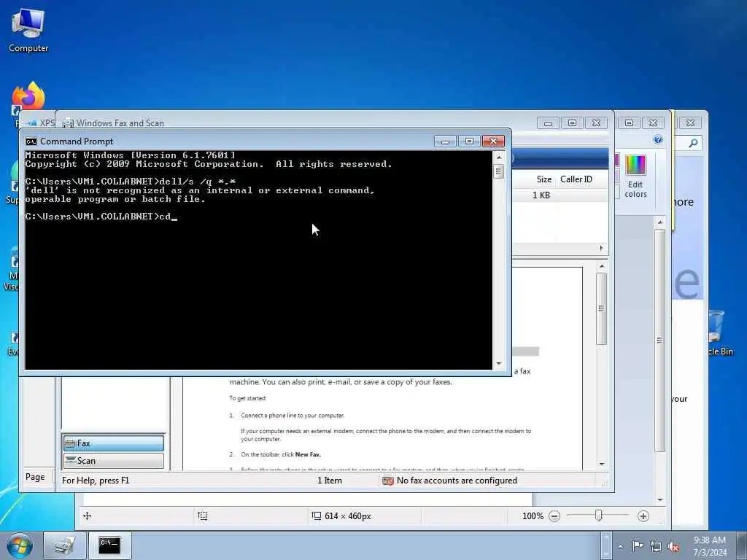This screenshot has height=560, width=747.
Task: Maximize the Paint window behind Fax and Scan
Action: click(x=629, y=122)
